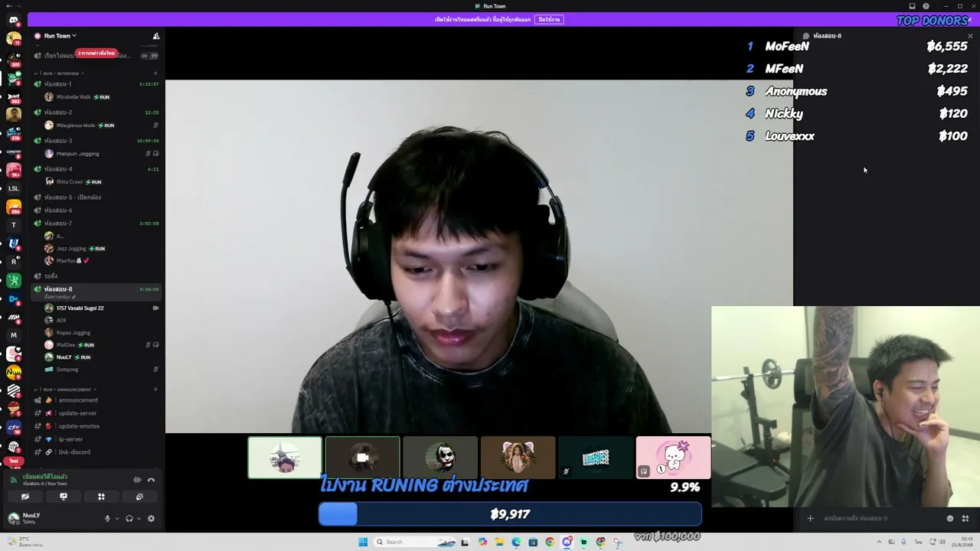Open the server with the 201 badge

pos(14,58)
